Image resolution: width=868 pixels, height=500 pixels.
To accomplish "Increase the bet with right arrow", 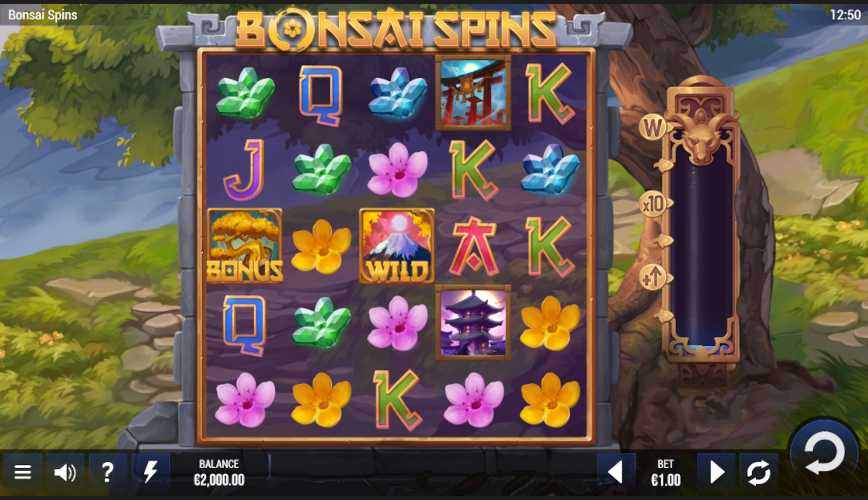I will pos(716,472).
